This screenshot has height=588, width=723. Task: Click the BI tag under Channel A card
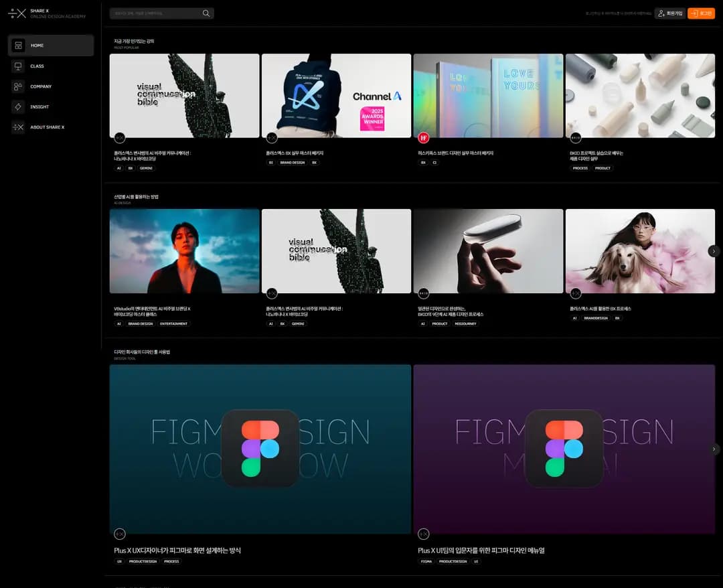click(270, 163)
